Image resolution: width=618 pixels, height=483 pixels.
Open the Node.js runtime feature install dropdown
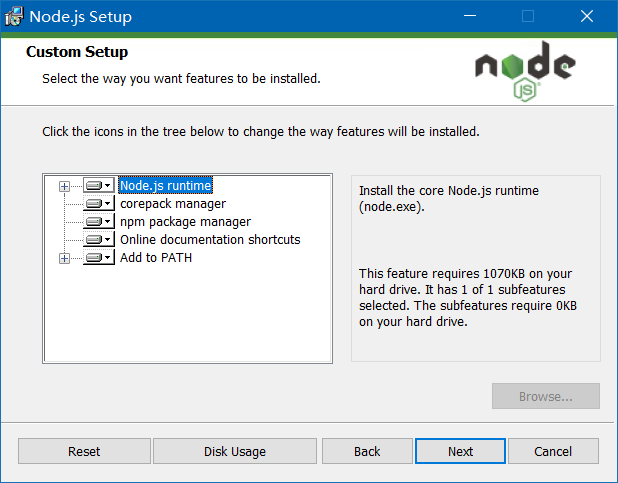coord(99,185)
